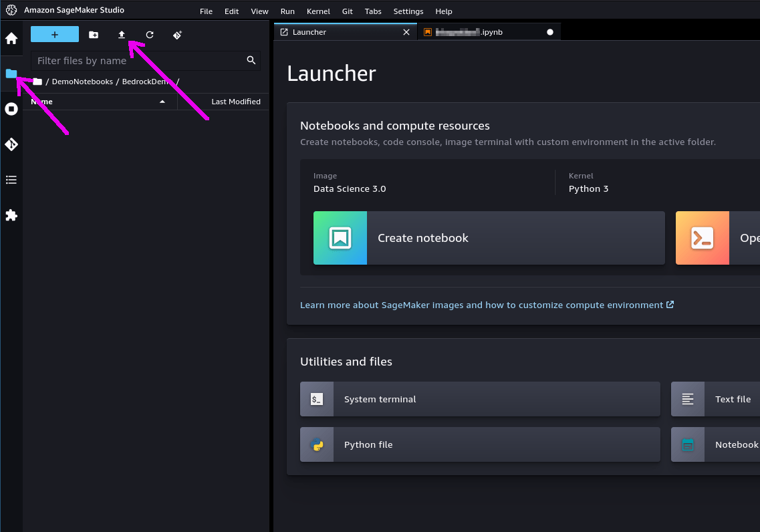Click unsaved dot on notebook tab
760x532 pixels.
click(549, 32)
